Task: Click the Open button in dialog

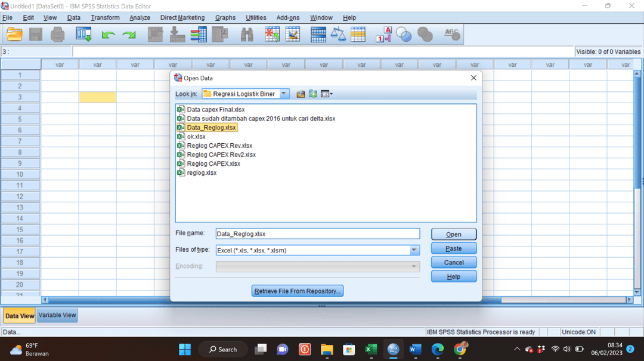Action: (454, 235)
